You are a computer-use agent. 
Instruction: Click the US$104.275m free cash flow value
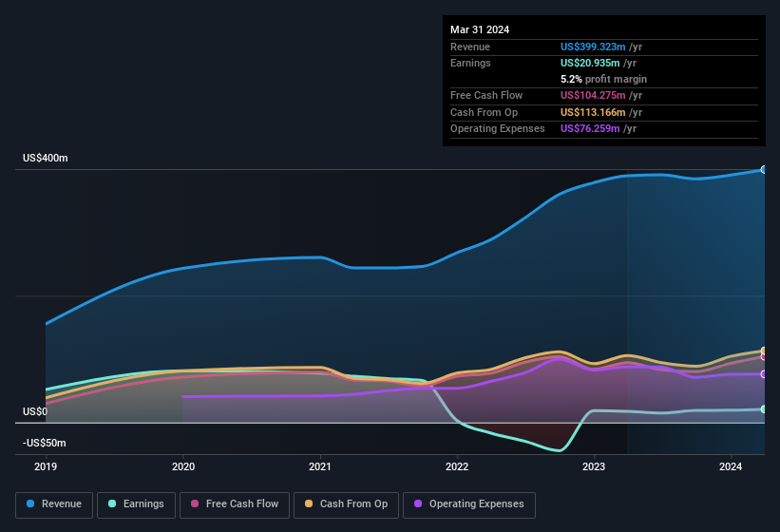click(593, 95)
